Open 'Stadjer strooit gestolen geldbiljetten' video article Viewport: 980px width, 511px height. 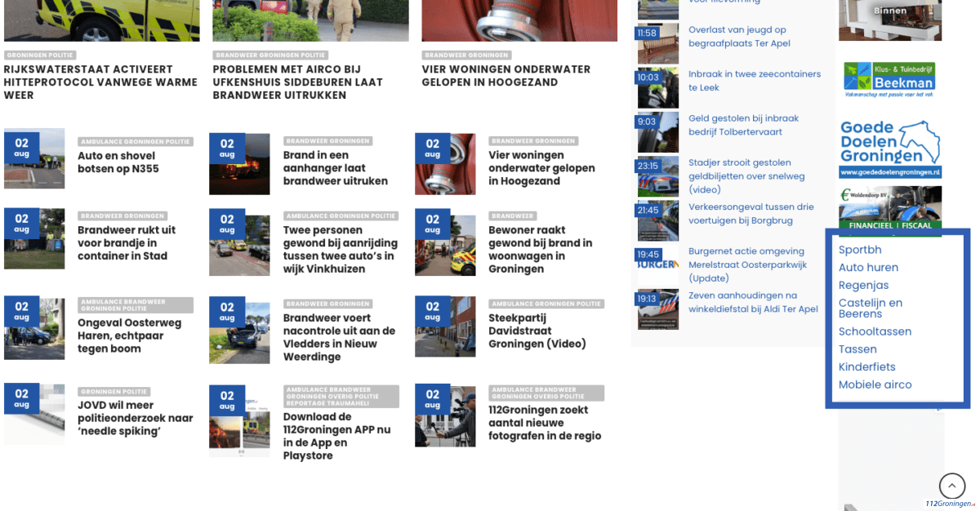(x=746, y=176)
